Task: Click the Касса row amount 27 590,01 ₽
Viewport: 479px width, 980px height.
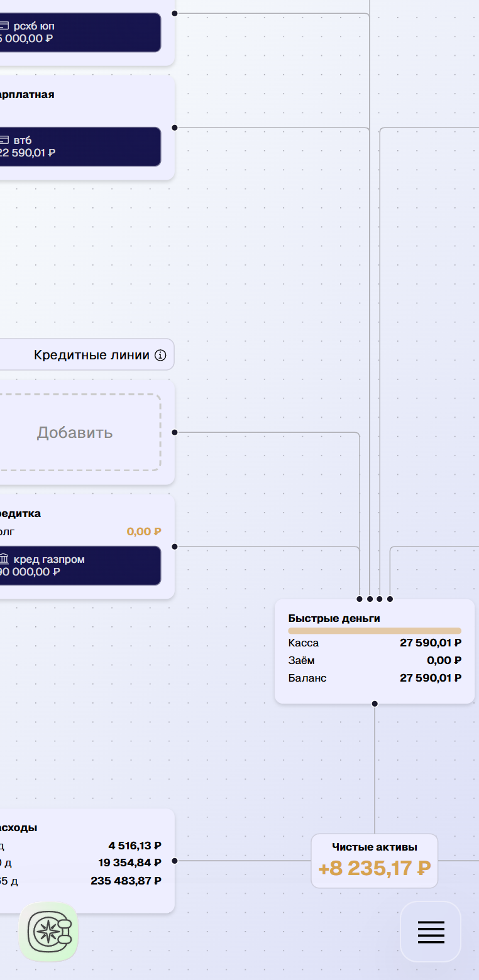Action: [x=431, y=643]
